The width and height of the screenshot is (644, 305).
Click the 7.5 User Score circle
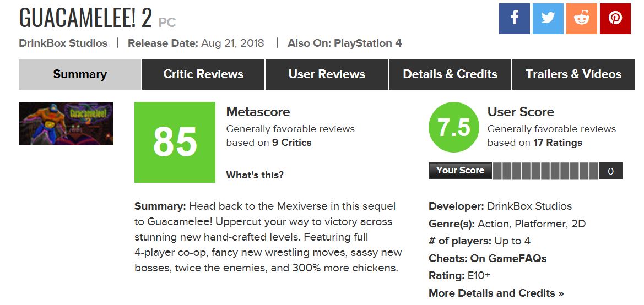point(454,128)
